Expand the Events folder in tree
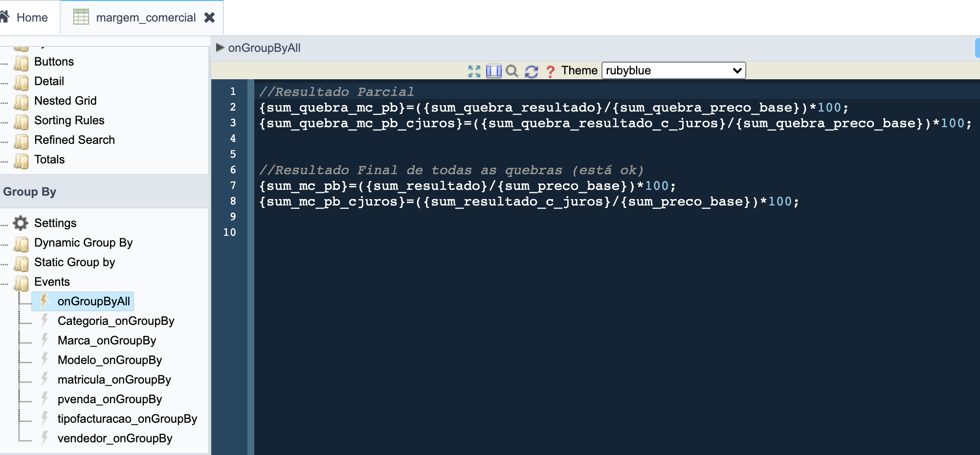 pos(22,282)
